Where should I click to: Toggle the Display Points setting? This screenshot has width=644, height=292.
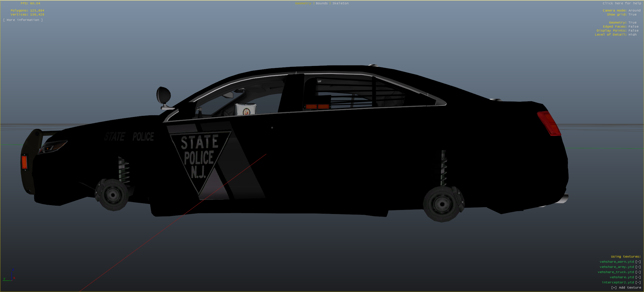click(633, 31)
